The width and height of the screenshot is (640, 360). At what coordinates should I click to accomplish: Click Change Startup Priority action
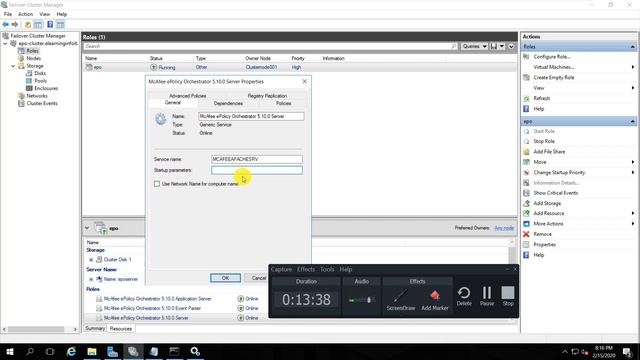(559, 173)
